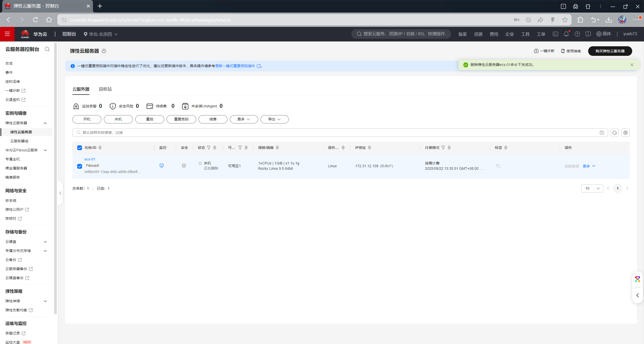The image size is (644, 344).
Task: Open the ecs-01 server name link
Action: [x=90, y=159]
